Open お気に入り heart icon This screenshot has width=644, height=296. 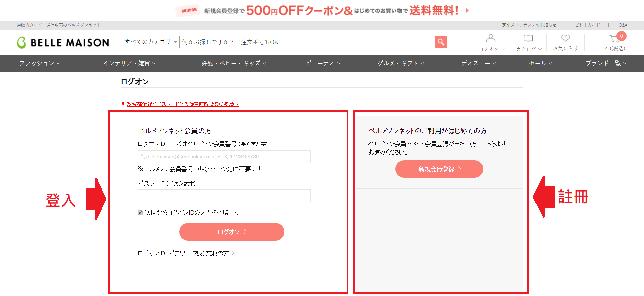566,38
